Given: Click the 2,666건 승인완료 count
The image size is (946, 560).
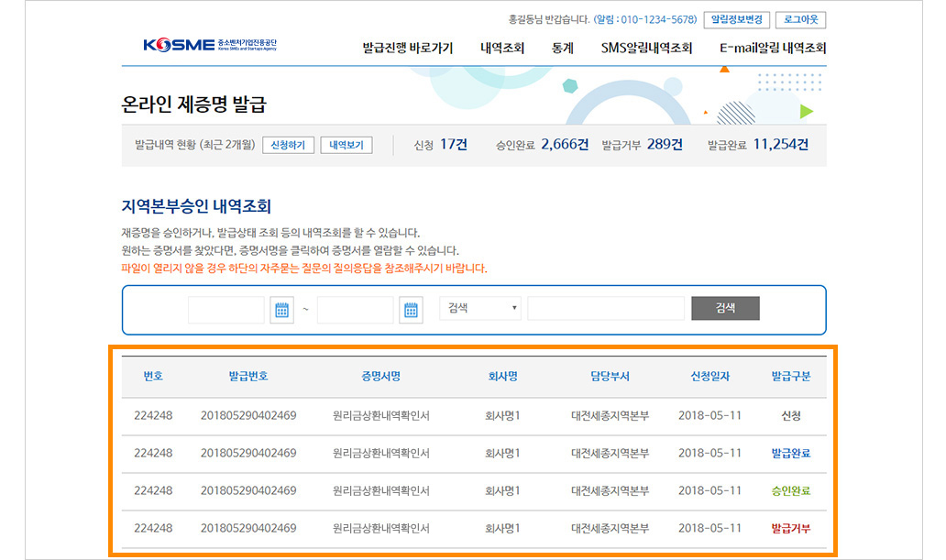Looking at the screenshot, I should (565, 144).
